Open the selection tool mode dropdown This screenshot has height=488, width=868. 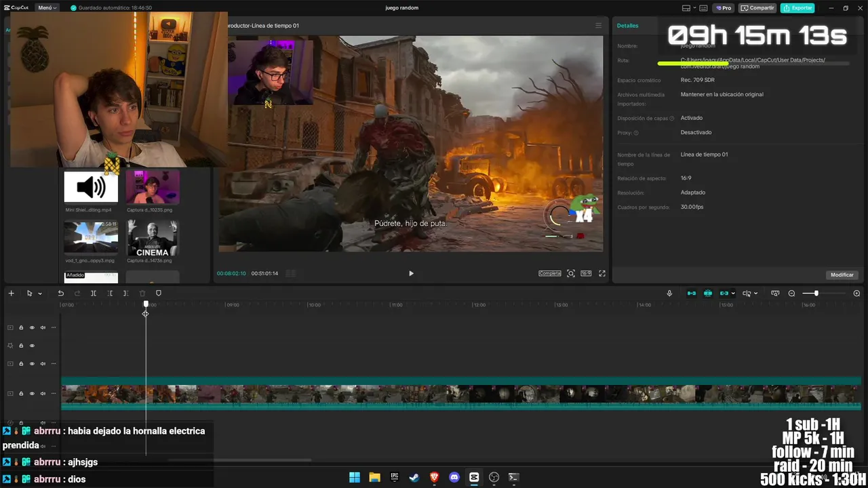click(x=40, y=293)
